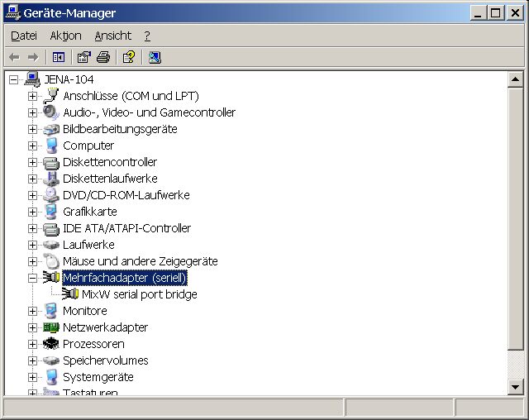Click the Diskettenlaufwerke floppy icon
Viewport: 529px width, 420px height.
click(x=51, y=179)
